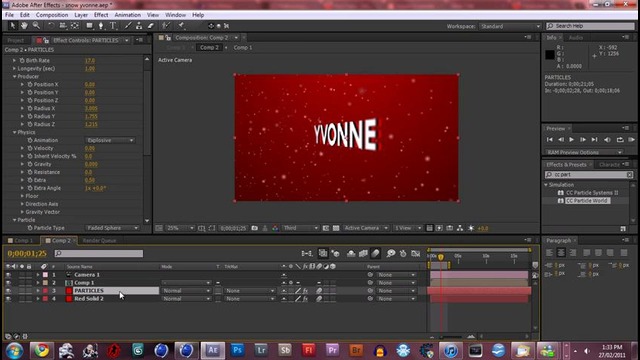The width and height of the screenshot is (640, 360).
Task: Collapse the Physics property group
Action: click(x=15, y=132)
